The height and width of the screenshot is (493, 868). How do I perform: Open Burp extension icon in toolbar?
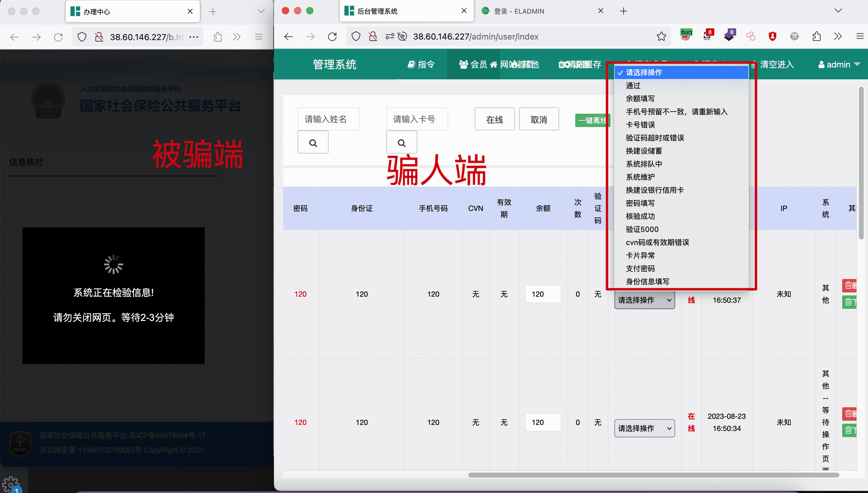point(686,35)
